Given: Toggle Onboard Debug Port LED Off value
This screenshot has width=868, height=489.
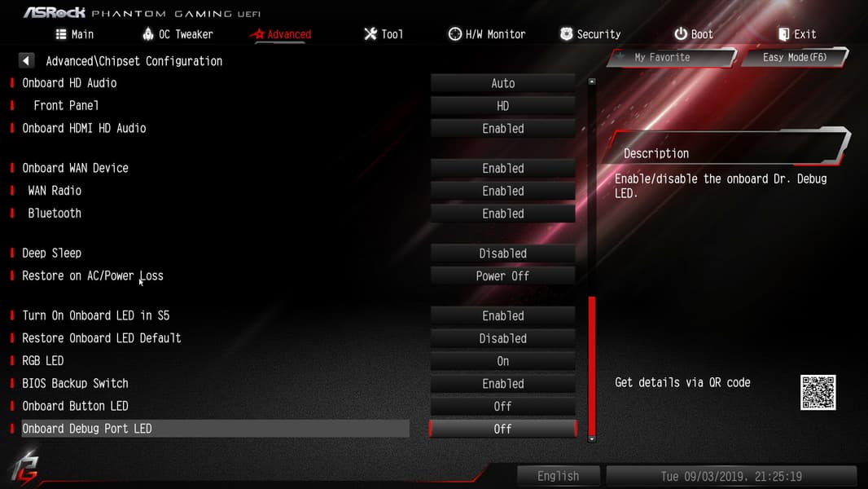Looking at the screenshot, I should [x=502, y=429].
